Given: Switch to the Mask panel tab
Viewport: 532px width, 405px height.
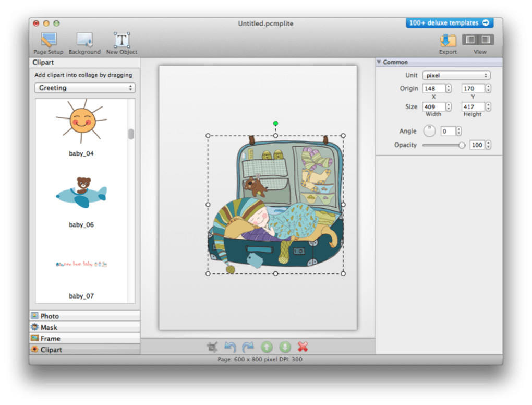Looking at the screenshot, I should 84,327.
